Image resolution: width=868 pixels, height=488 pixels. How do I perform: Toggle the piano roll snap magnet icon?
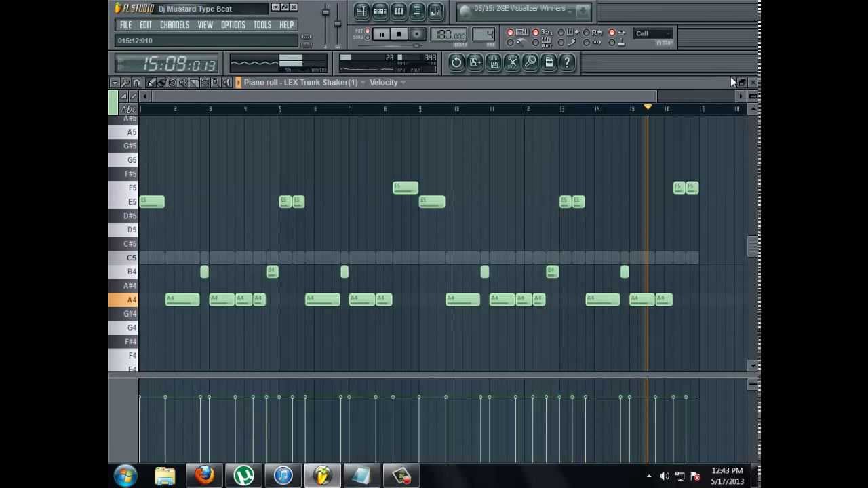[136, 83]
